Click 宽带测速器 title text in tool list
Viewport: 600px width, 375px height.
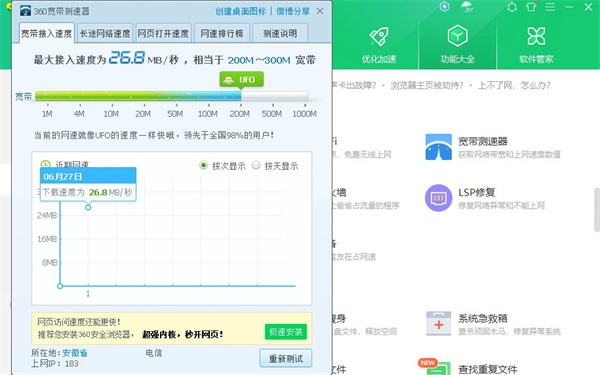[x=483, y=142]
